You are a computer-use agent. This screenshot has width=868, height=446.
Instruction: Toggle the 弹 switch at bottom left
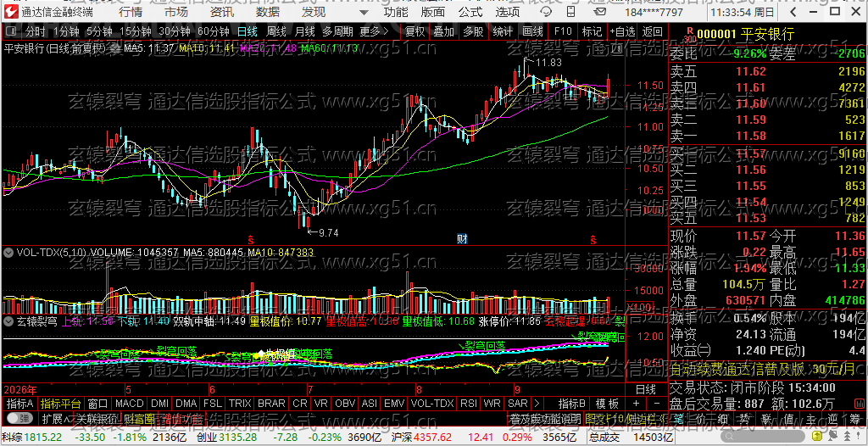pyautogui.click(x=20, y=418)
